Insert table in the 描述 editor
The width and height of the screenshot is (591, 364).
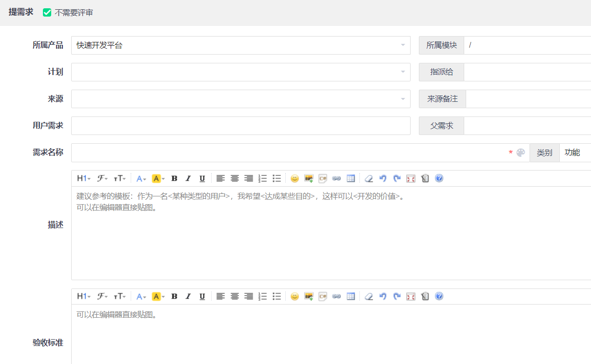(x=351, y=178)
